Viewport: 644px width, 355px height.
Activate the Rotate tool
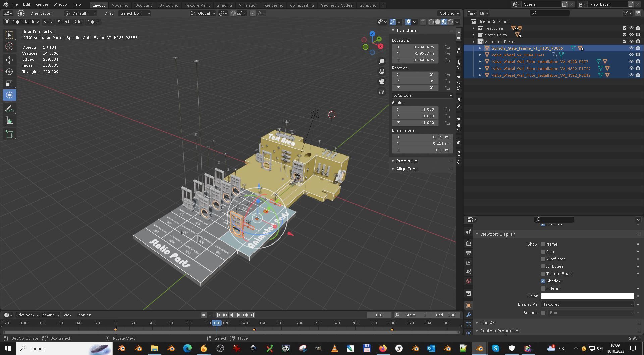[9, 72]
